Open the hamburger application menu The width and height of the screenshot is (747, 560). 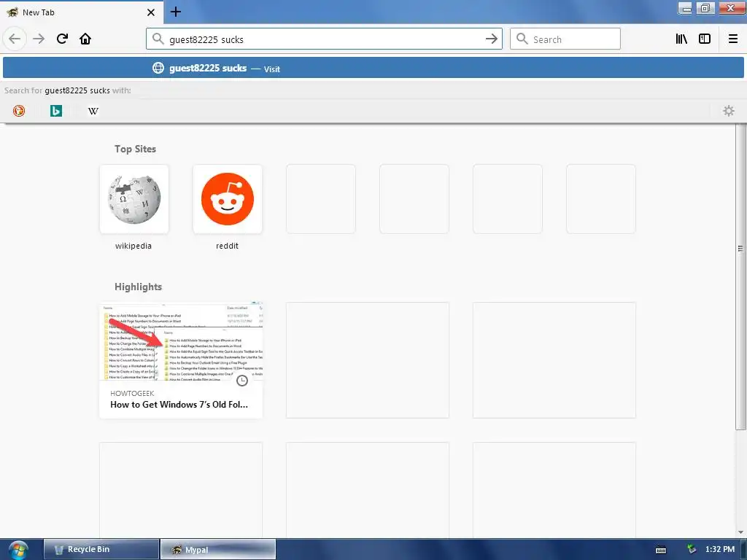[733, 39]
